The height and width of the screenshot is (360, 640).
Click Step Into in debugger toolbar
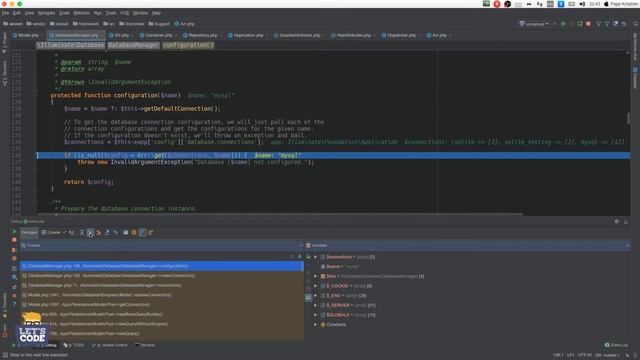[90, 233]
